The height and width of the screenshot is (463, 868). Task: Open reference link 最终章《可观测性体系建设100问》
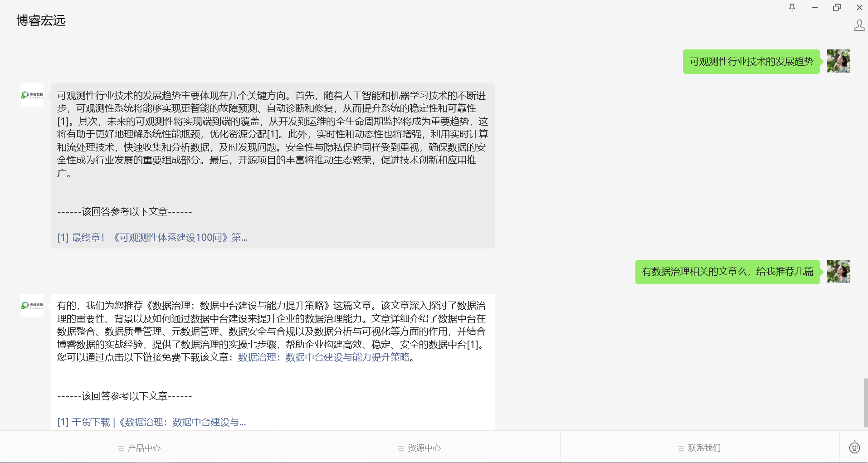pos(152,238)
